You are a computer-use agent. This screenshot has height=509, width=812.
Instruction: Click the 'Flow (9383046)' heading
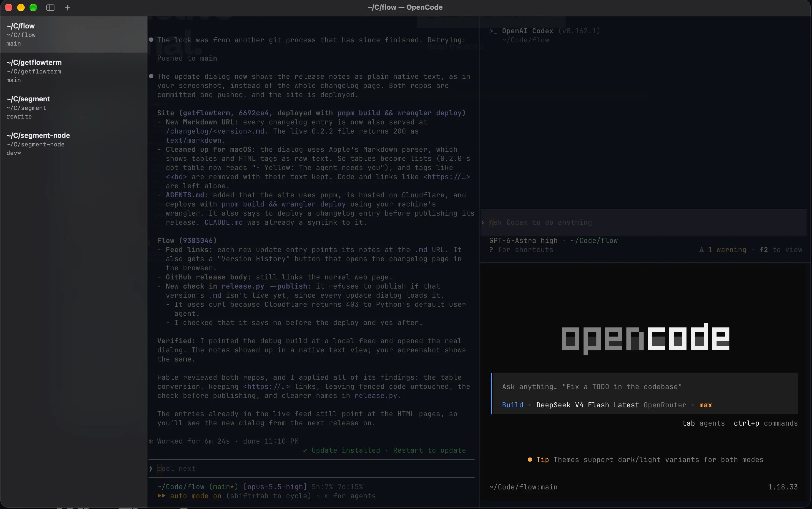click(x=187, y=241)
